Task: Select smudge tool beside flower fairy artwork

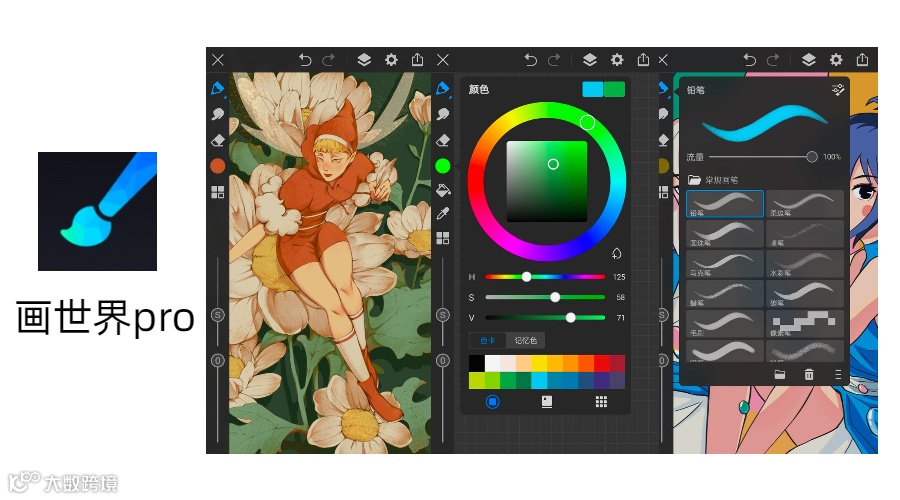Action: click(x=218, y=114)
